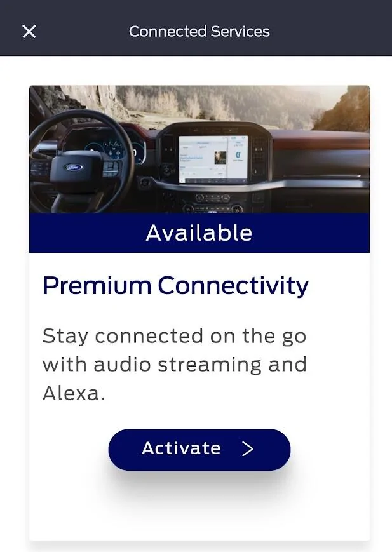
Task: Activate Premium Connectivity
Action: tap(199, 450)
